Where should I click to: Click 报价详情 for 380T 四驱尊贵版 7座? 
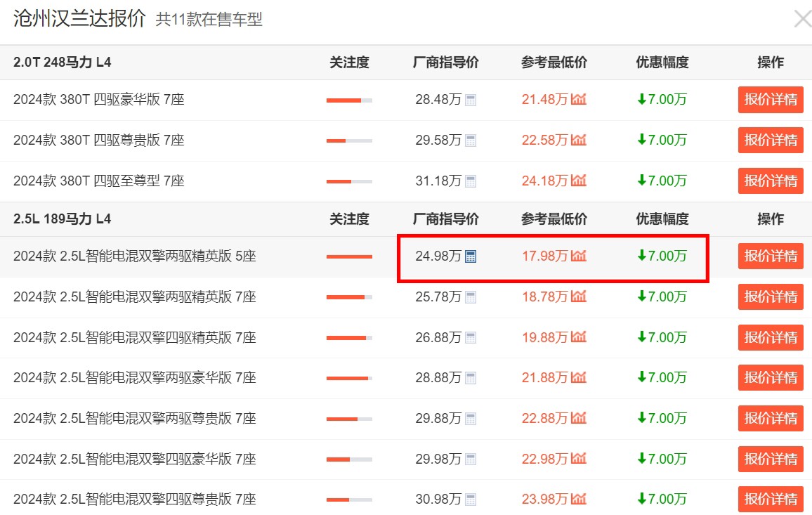pos(771,140)
